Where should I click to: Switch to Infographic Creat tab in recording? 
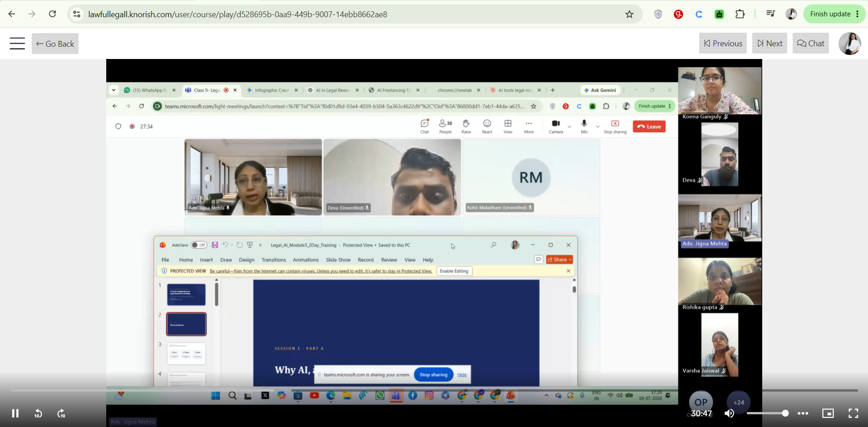(271, 90)
